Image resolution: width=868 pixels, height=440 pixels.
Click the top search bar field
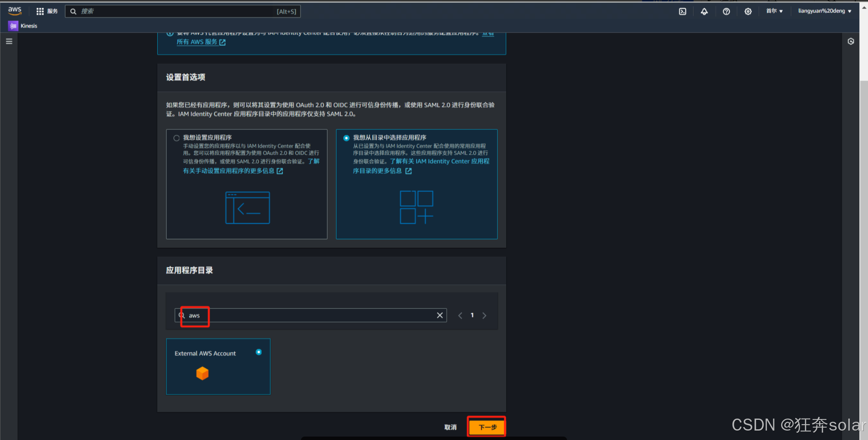(183, 11)
